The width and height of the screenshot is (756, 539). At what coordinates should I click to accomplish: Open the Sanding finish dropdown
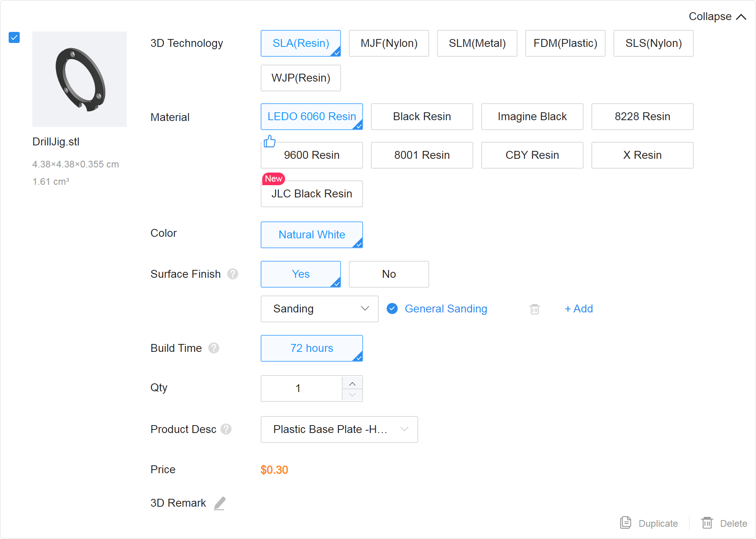pos(319,309)
